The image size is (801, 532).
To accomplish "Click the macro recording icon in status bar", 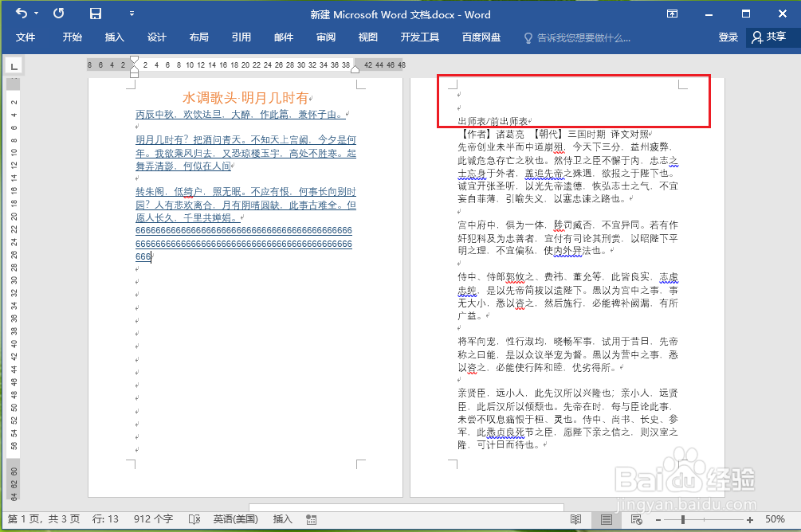I will pos(311,518).
